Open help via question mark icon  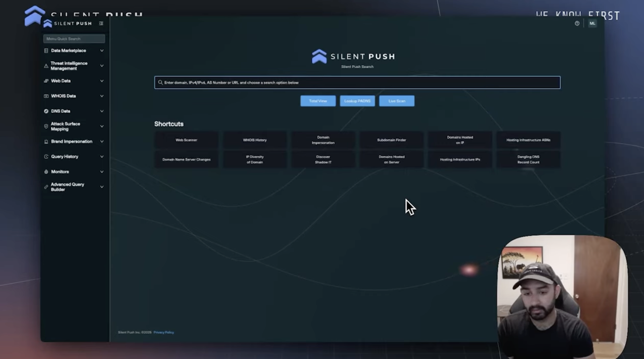point(577,23)
